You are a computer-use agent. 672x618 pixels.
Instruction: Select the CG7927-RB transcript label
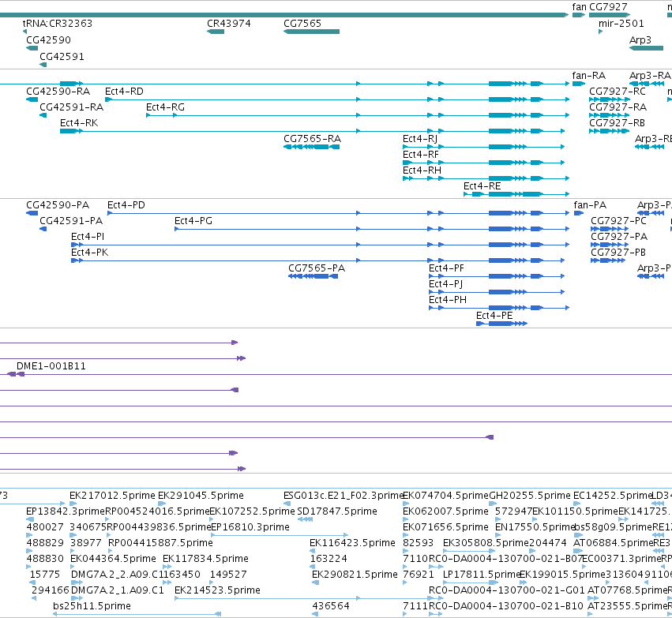(618, 123)
